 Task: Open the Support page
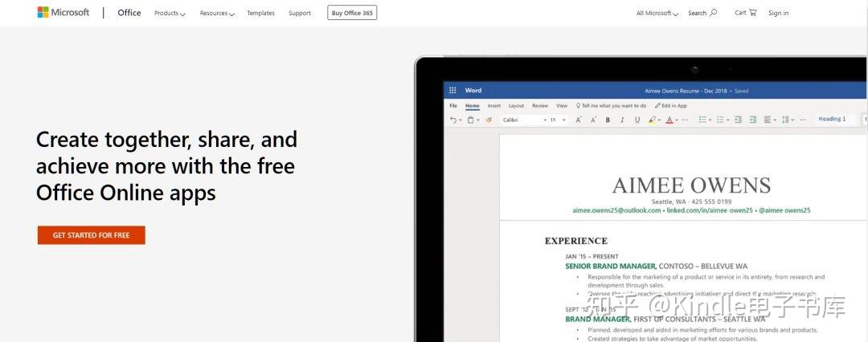(x=300, y=14)
